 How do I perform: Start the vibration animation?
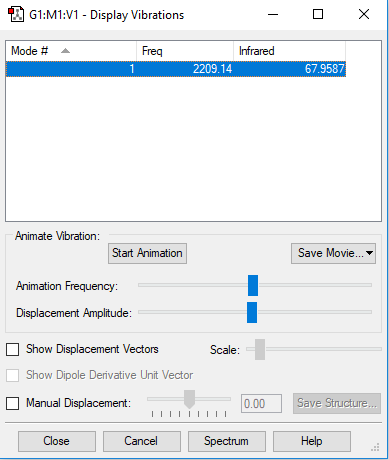pos(147,253)
